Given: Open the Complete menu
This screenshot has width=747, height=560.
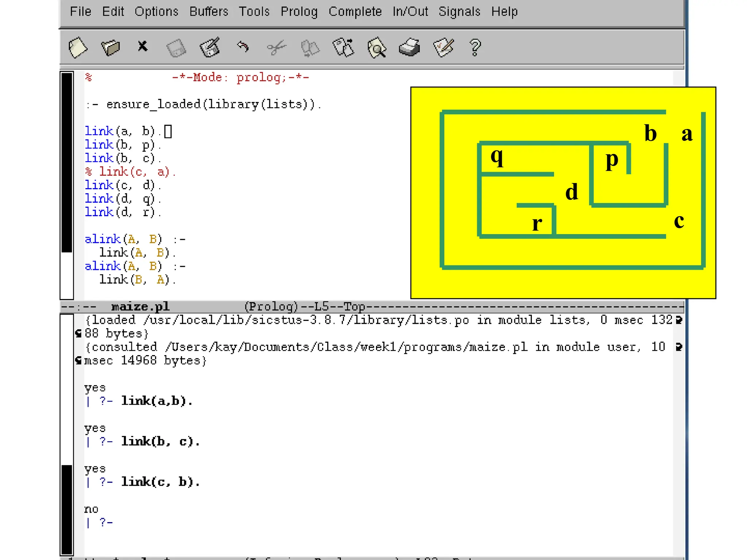Looking at the screenshot, I should [355, 12].
